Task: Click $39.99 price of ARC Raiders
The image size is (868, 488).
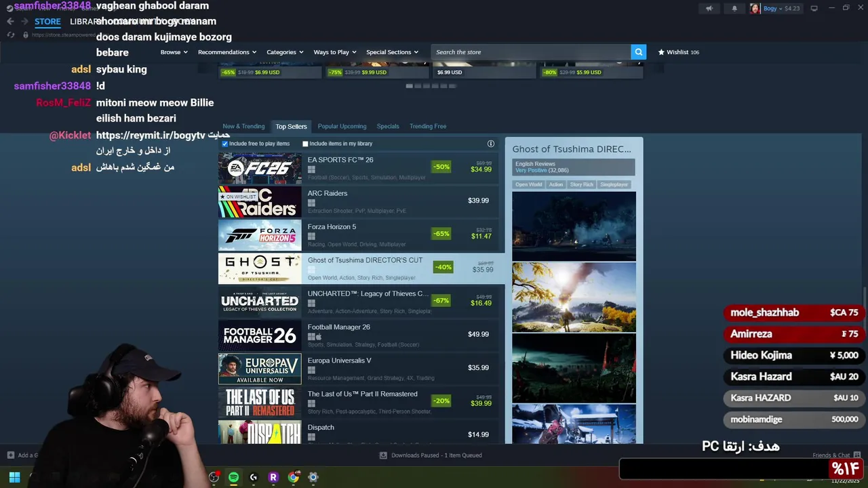Action: pyautogui.click(x=478, y=201)
